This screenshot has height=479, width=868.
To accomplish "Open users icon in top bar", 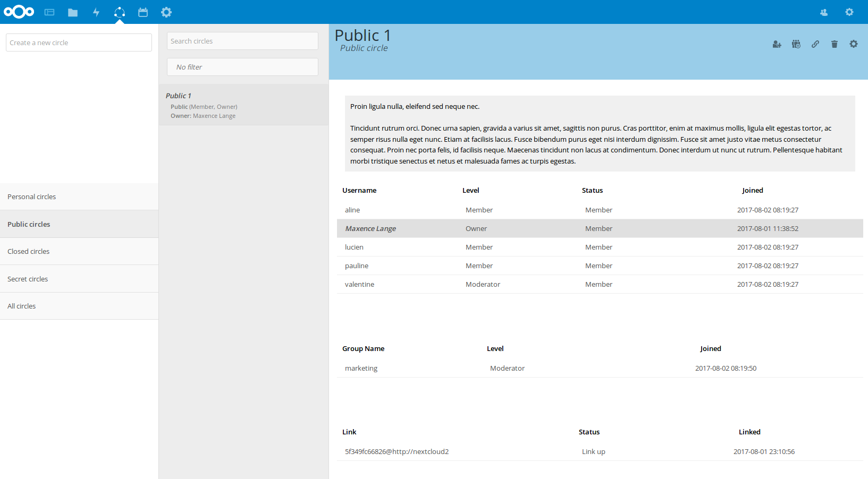I will 823,12.
